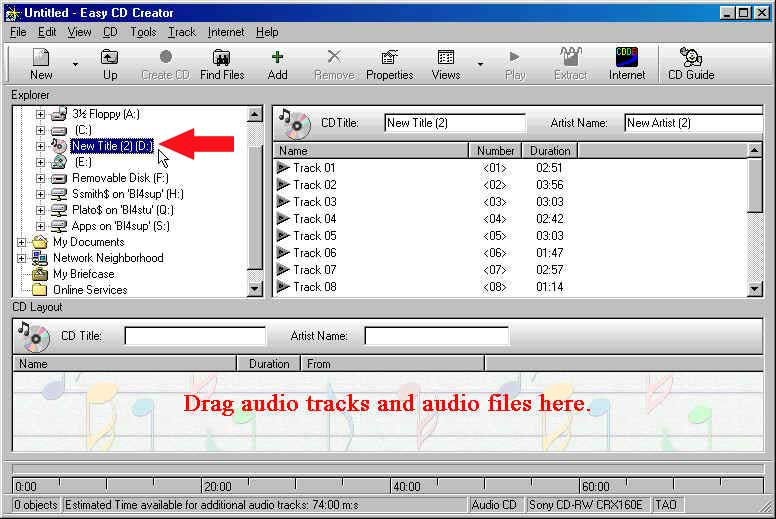776x519 pixels.
Task: Select the (E:) CD drive icon
Action: 59,162
